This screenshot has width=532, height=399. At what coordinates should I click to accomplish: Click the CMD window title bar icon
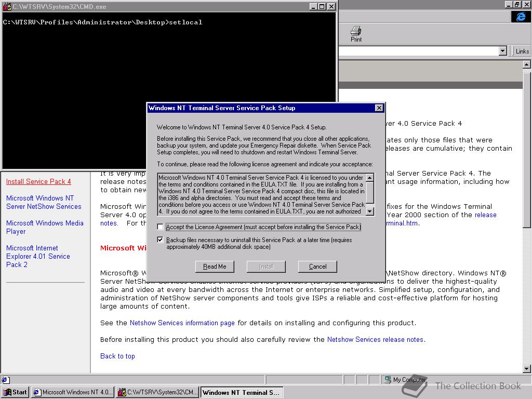7,6
